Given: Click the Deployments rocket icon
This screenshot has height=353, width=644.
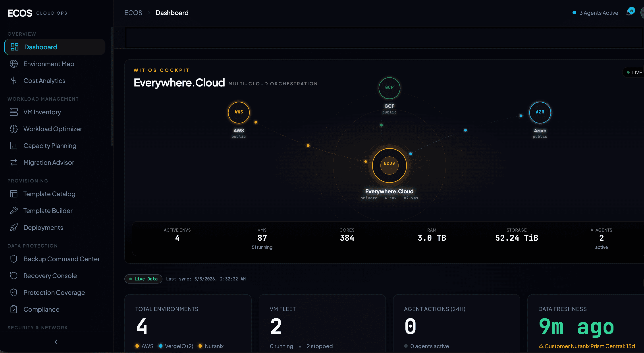Looking at the screenshot, I should (x=14, y=227).
